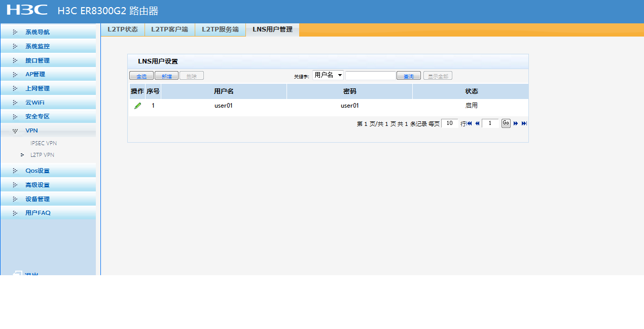Click the 序号 column header

pyautogui.click(x=153, y=91)
